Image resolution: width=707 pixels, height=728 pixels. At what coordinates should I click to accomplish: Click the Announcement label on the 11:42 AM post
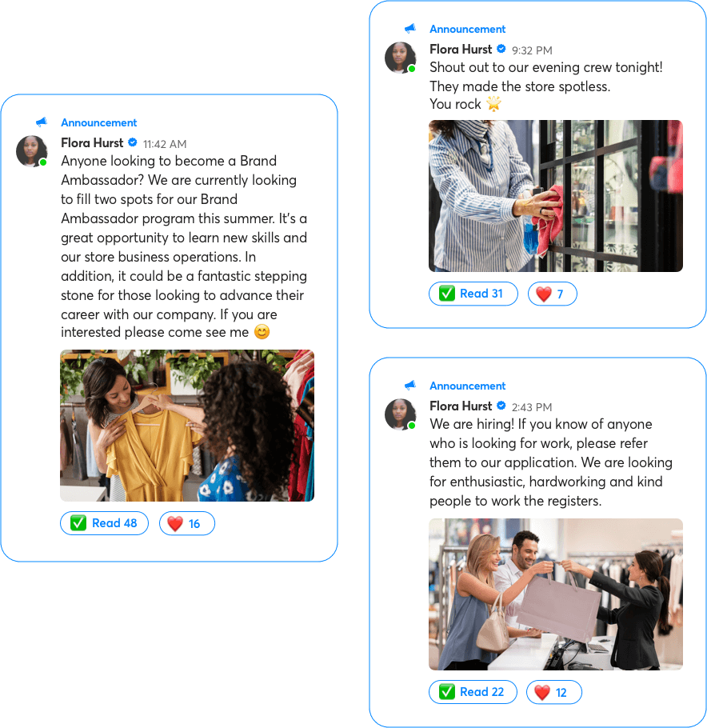pyautogui.click(x=99, y=122)
